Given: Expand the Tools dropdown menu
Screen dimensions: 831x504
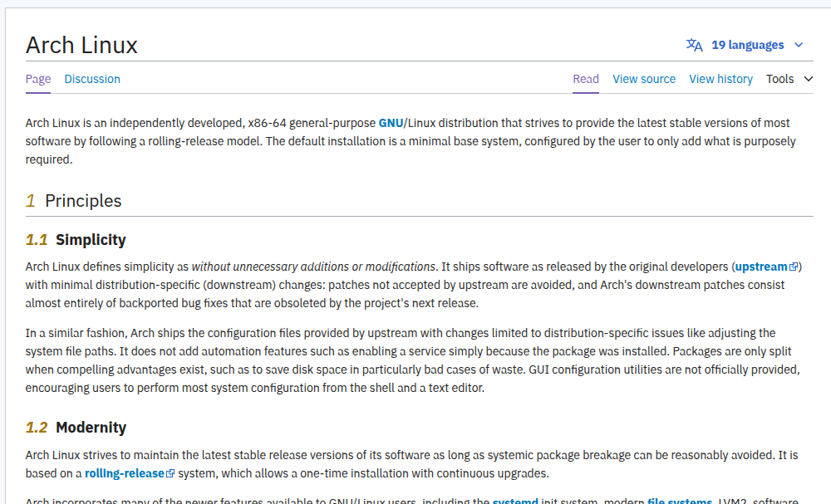Looking at the screenshot, I should (789, 79).
